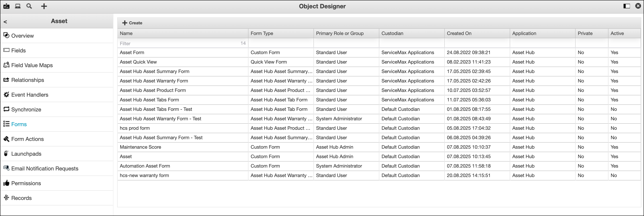This screenshot has width=644, height=216.
Task: Click the Permissions thumbs-up icon
Action: click(x=6, y=183)
